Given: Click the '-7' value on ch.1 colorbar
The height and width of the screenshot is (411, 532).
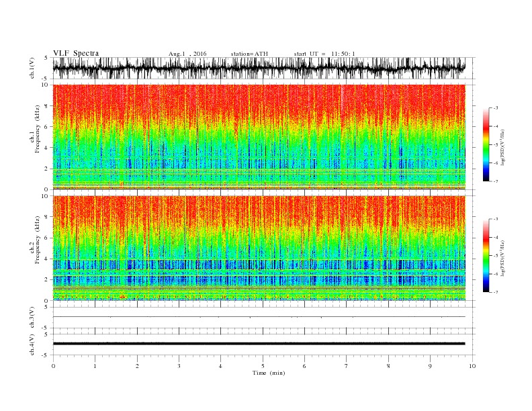Looking at the screenshot, I should [x=495, y=181].
